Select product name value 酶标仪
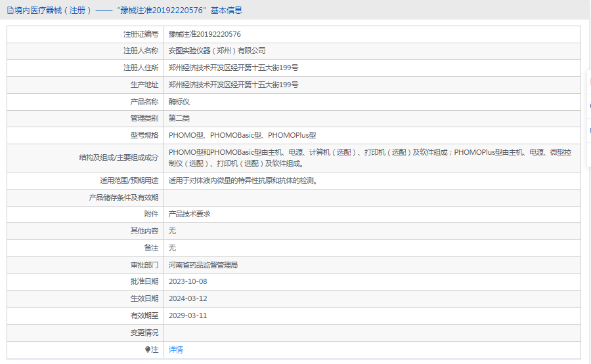This screenshot has width=591, height=364. tap(179, 102)
